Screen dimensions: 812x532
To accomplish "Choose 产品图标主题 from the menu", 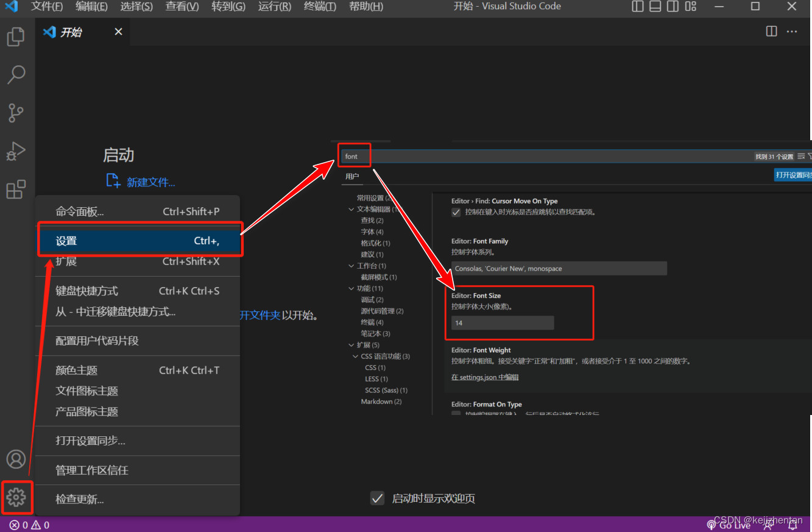I will [x=138, y=411].
